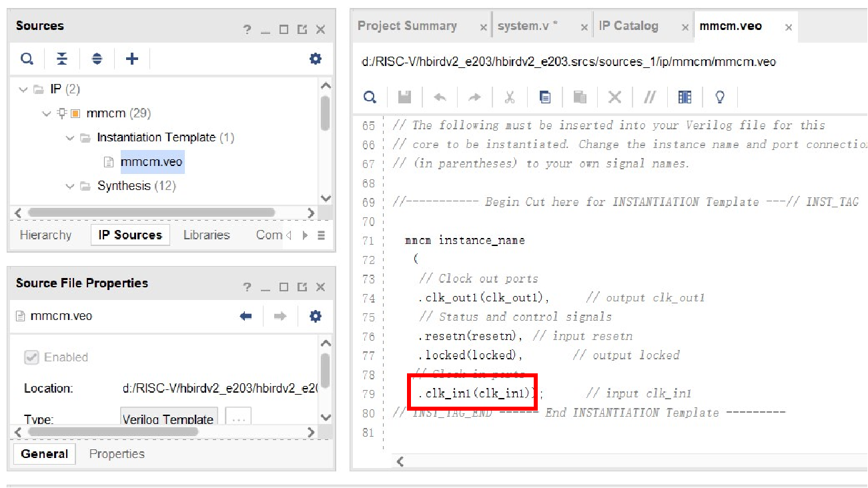Viewport: 868px width, 488px height.
Task: Save the file in editor toolbar
Action: (x=404, y=97)
